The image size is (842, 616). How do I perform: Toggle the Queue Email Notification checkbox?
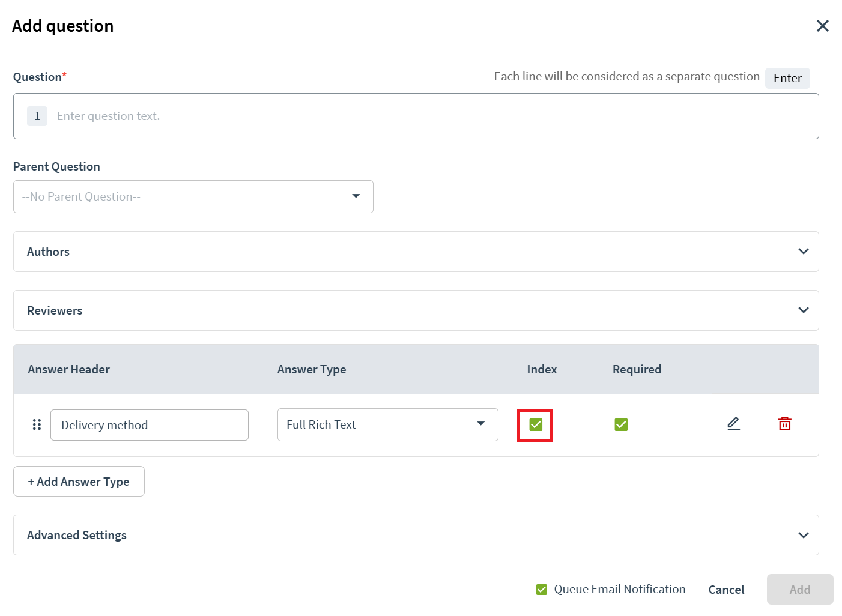coord(541,589)
